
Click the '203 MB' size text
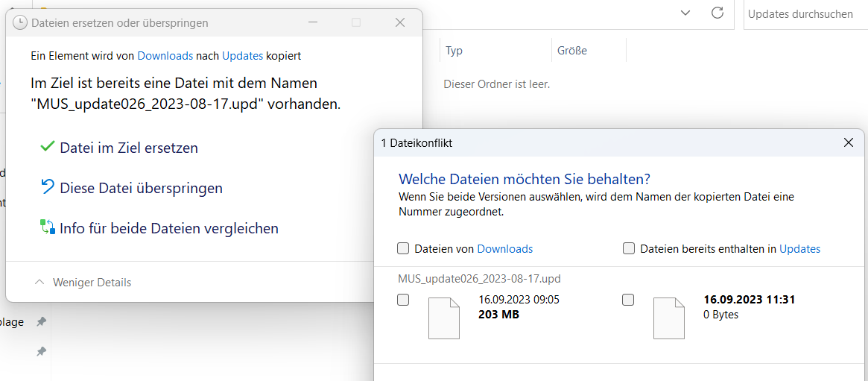[498, 315]
